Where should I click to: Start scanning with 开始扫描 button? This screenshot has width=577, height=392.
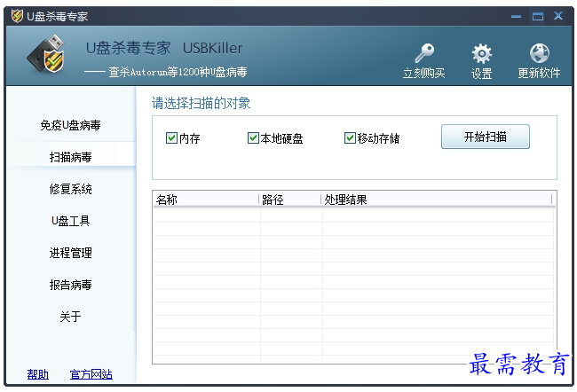pos(486,137)
